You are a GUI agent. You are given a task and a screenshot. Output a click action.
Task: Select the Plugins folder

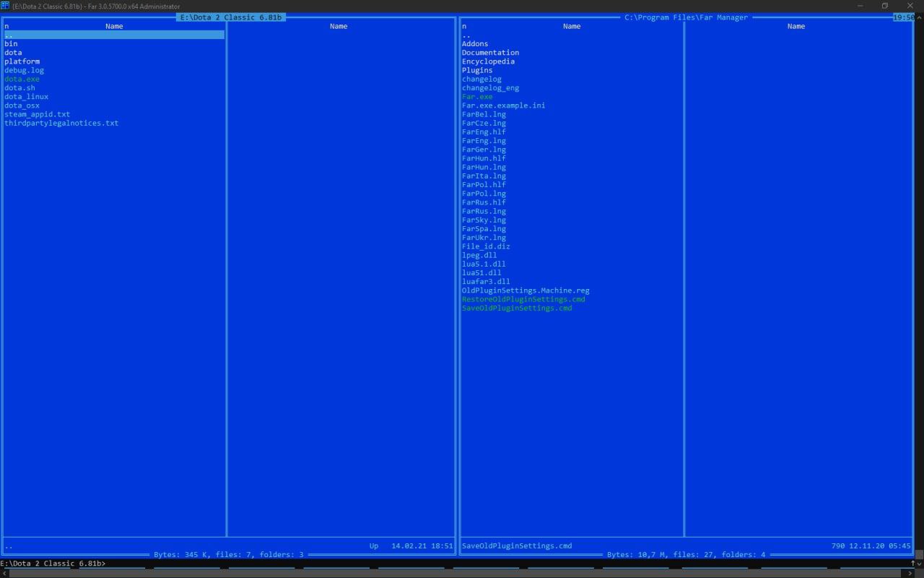(x=477, y=70)
